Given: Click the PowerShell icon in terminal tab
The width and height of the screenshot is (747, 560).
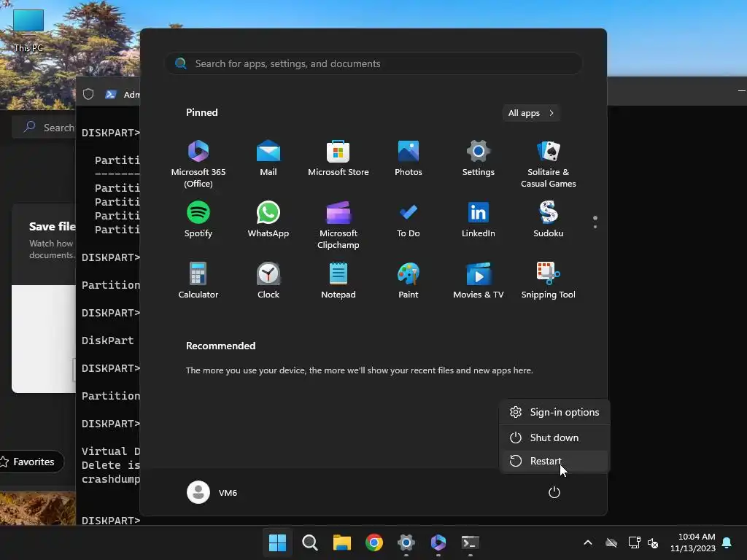Looking at the screenshot, I should pos(111,94).
